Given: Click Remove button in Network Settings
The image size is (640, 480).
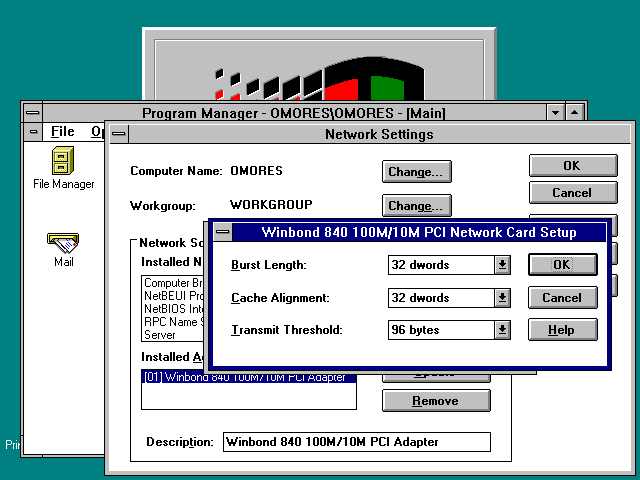Looking at the screenshot, I should coord(436,401).
